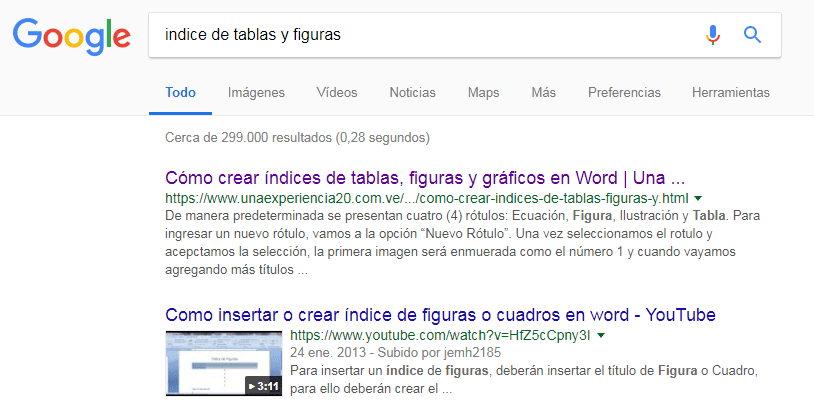Open Preferencias settings menu

624,93
